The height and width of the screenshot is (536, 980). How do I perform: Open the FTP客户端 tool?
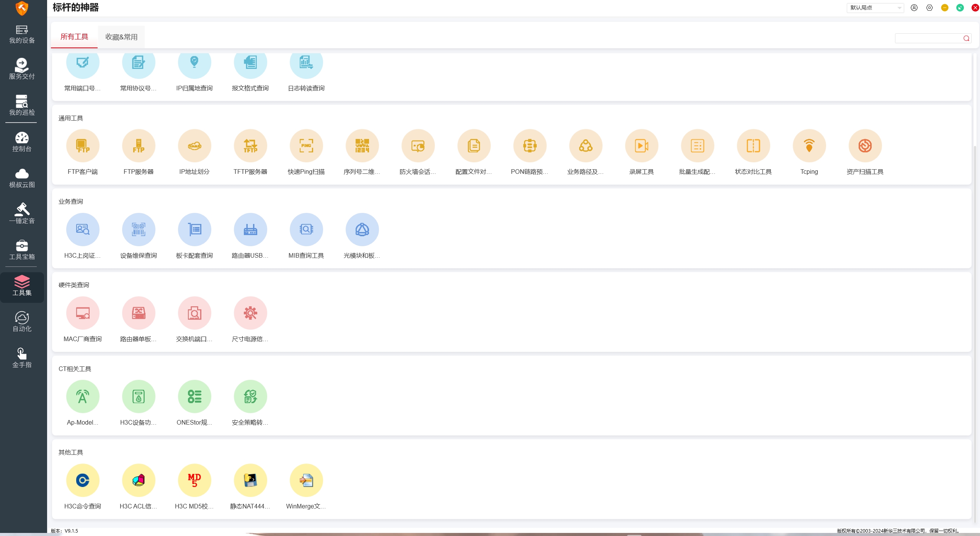83,146
